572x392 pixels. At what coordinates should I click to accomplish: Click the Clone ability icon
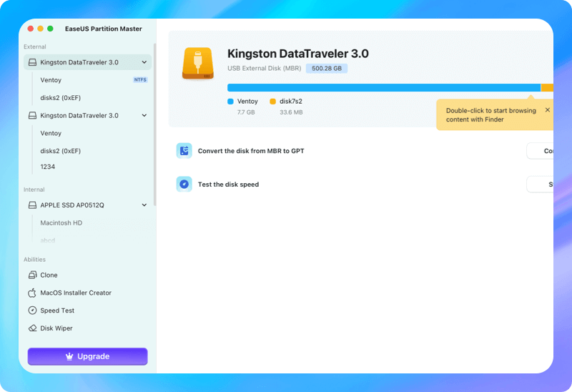32,275
